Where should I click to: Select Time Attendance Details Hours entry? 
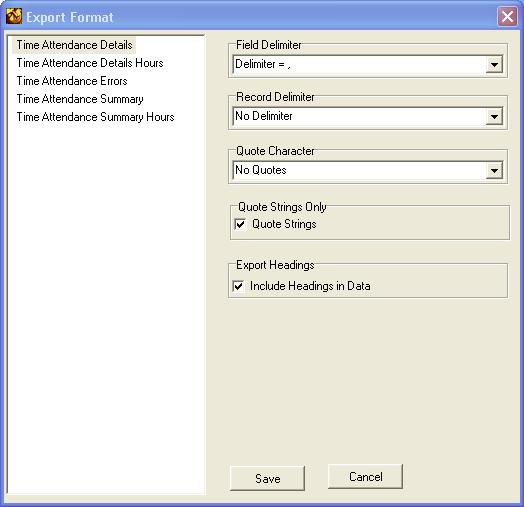[x=90, y=63]
